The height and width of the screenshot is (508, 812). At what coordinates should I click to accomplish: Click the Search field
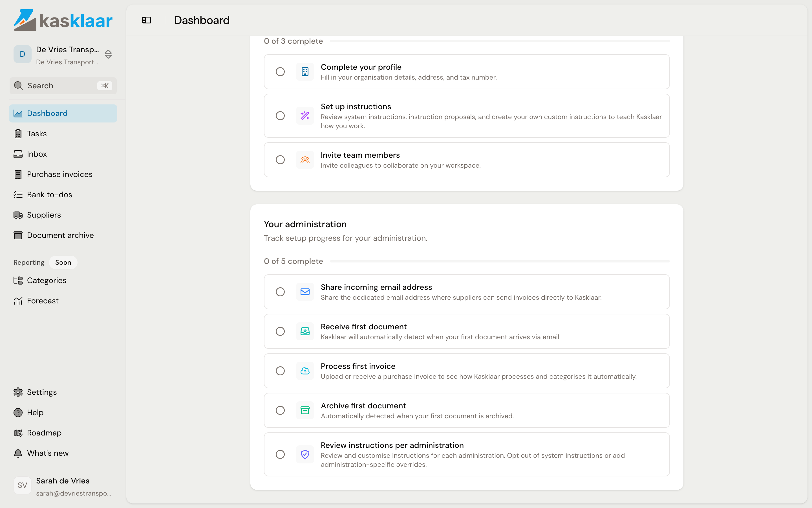[x=63, y=86]
